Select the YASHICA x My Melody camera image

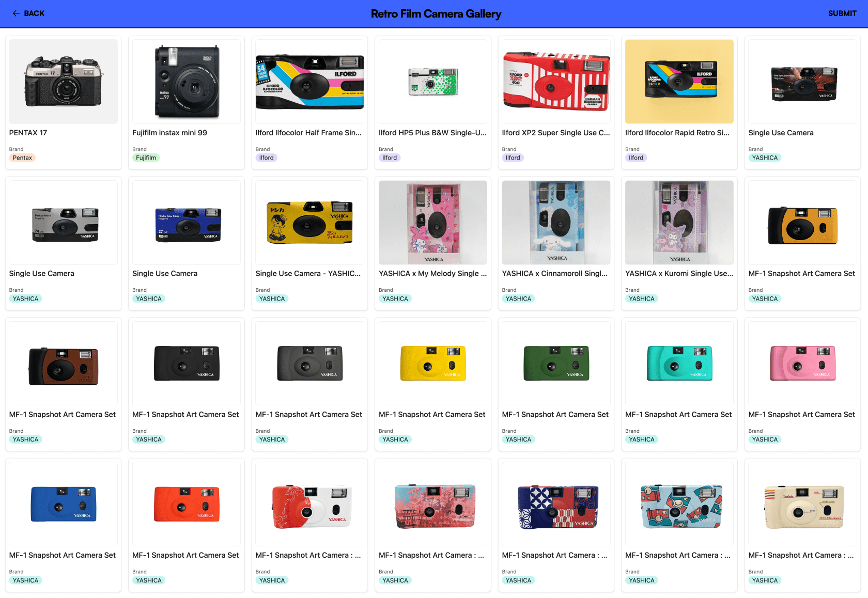point(433,223)
